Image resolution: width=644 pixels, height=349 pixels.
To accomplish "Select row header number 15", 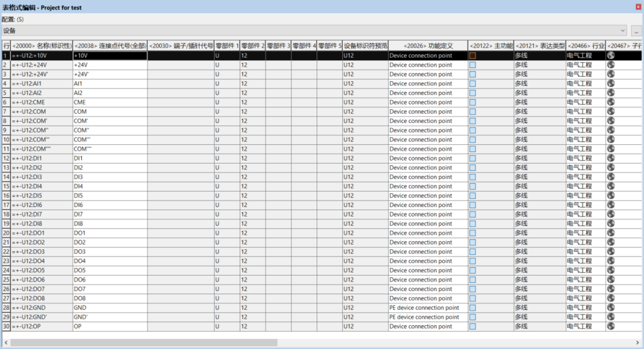I will (6, 186).
